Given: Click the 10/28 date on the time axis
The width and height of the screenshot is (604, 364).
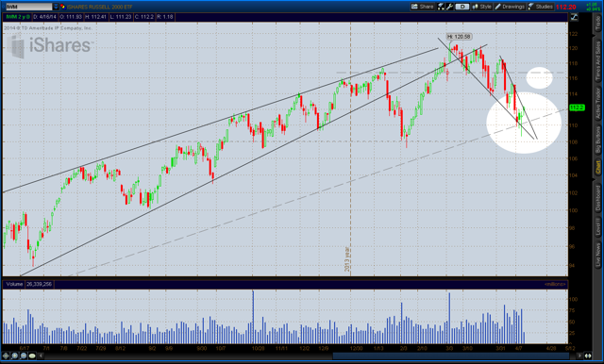Looking at the screenshot, I should click(258, 348).
